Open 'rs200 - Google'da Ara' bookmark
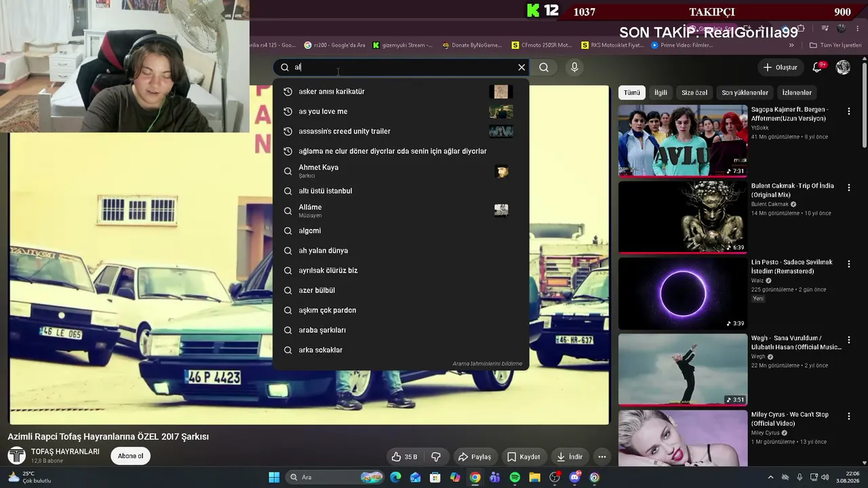Image resolution: width=868 pixels, height=488 pixels. point(335,45)
